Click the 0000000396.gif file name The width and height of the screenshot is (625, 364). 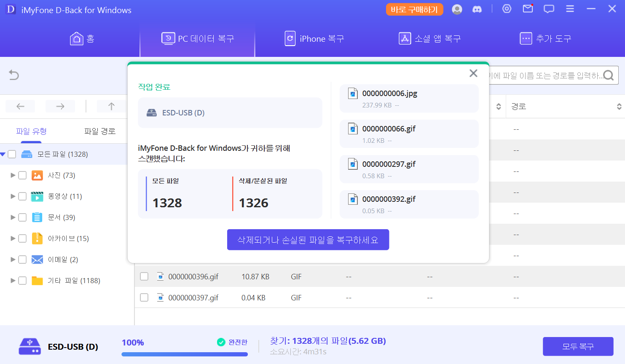[x=193, y=277]
